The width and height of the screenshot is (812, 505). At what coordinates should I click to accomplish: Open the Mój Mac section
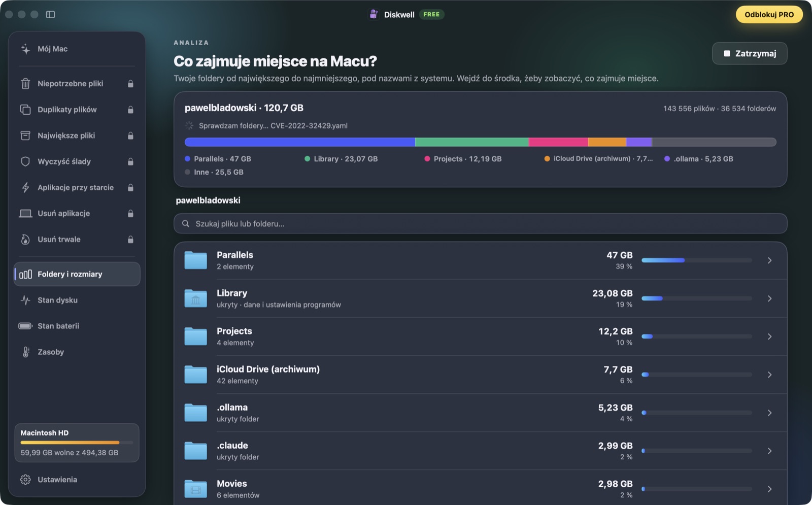(77, 49)
